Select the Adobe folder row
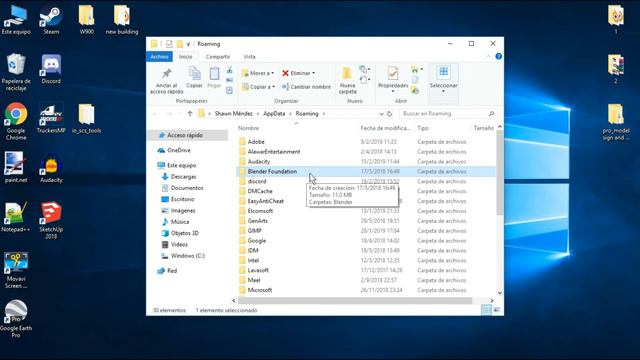This screenshot has height=360, width=640. 366,142
